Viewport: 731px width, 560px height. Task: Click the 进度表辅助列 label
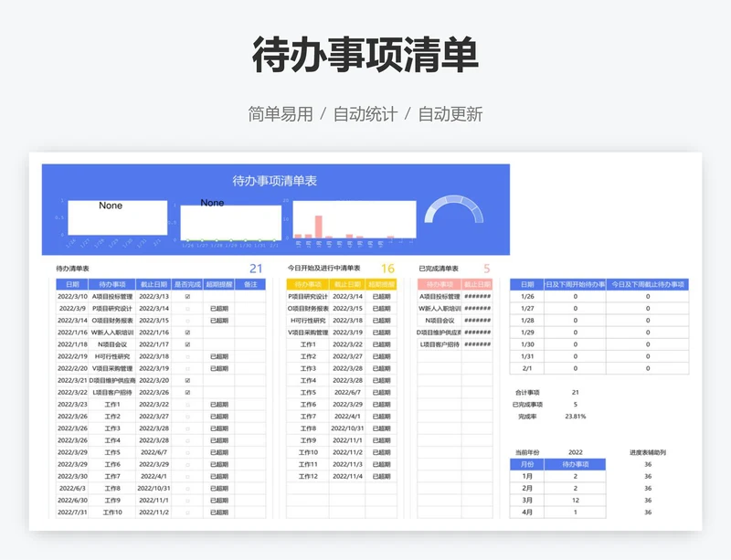click(648, 452)
